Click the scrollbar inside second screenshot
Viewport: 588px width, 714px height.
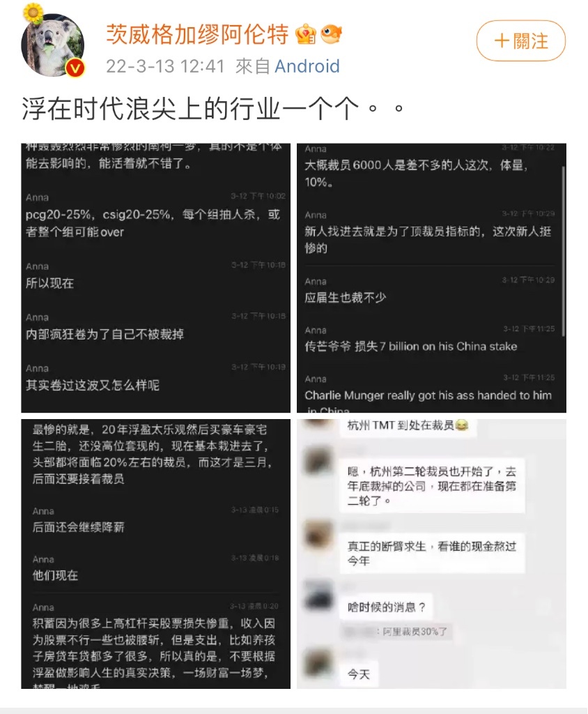[564, 251]
